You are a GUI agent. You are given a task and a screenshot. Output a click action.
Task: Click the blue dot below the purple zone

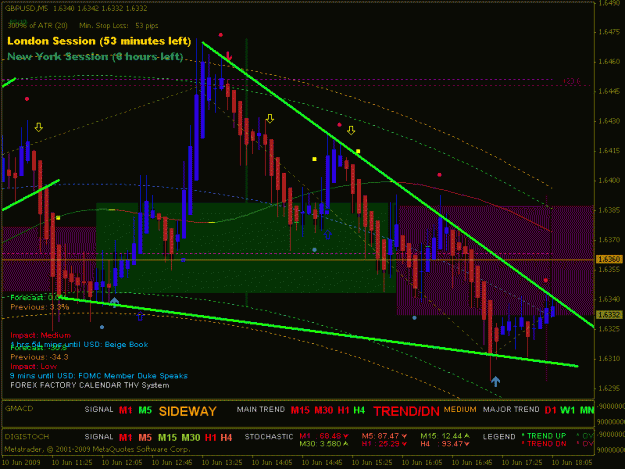[415, 318]
